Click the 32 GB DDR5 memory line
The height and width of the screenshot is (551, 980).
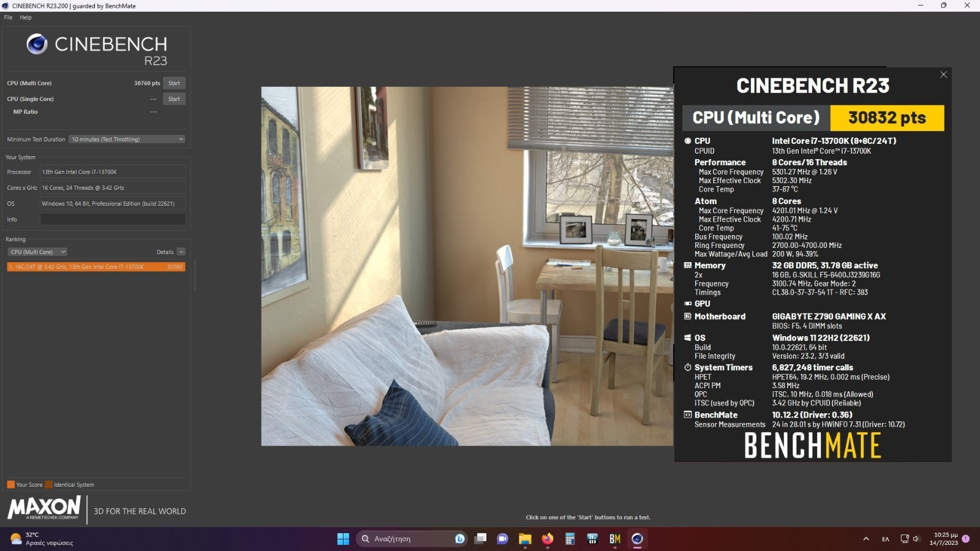click(x=824, y=266)
